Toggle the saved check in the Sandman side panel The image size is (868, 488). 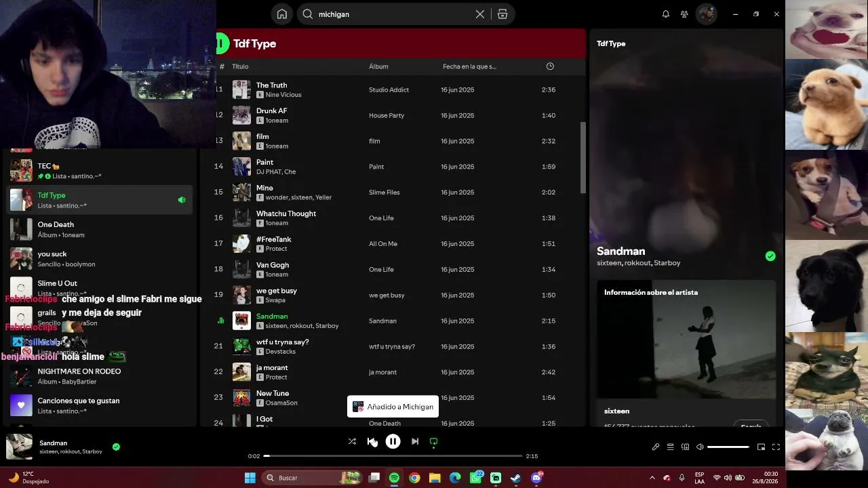770,256
